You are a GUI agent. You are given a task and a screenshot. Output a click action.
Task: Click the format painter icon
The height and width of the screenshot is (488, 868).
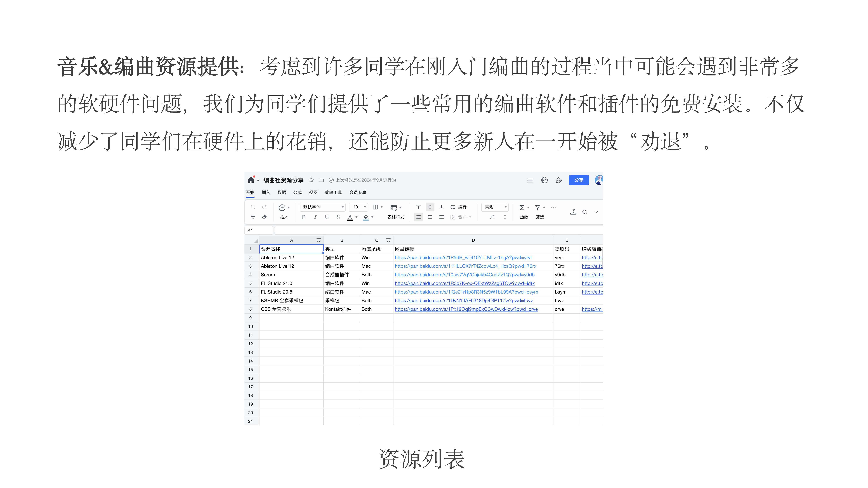[x=253, y=217]
